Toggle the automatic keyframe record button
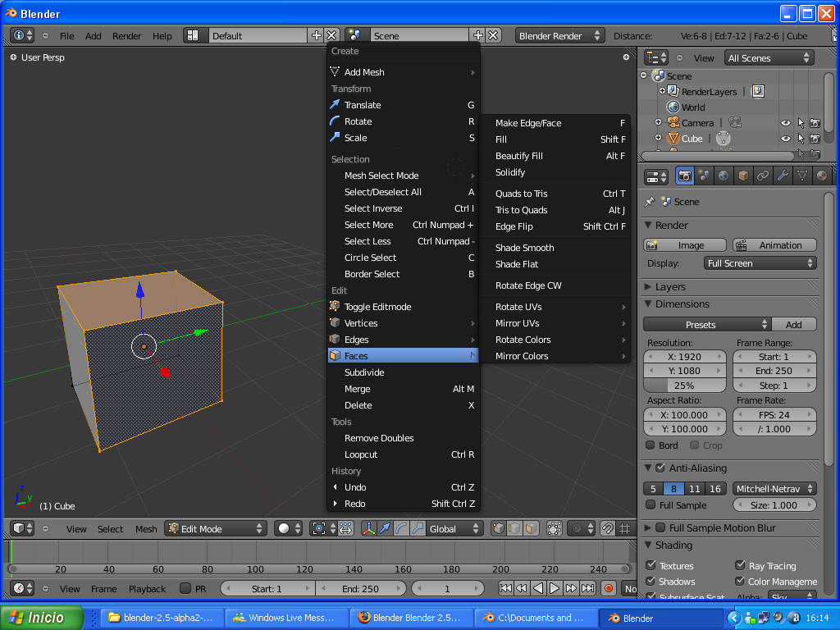The image size is (840, 630). pyautogui.click(x=609, y=588)
